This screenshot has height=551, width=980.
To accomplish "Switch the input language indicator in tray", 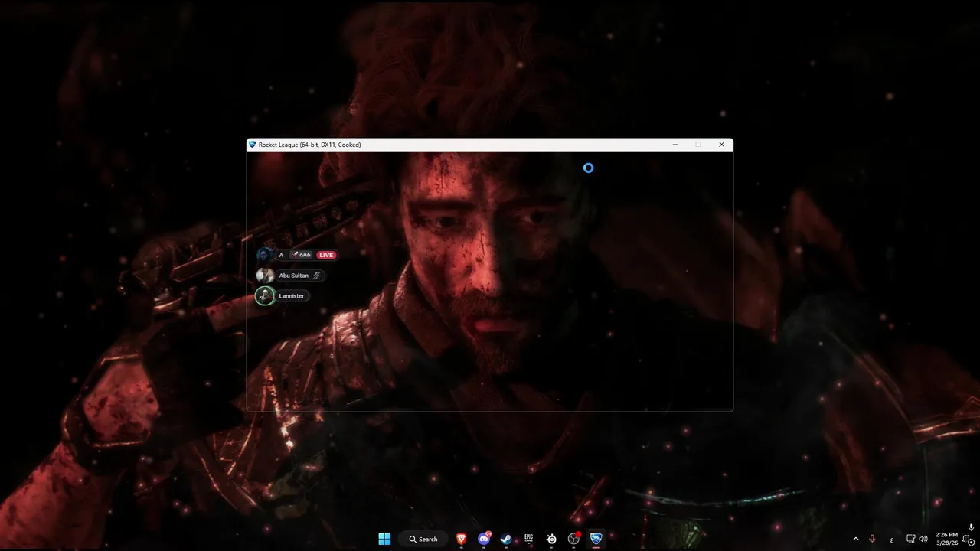I will [892, 540].
